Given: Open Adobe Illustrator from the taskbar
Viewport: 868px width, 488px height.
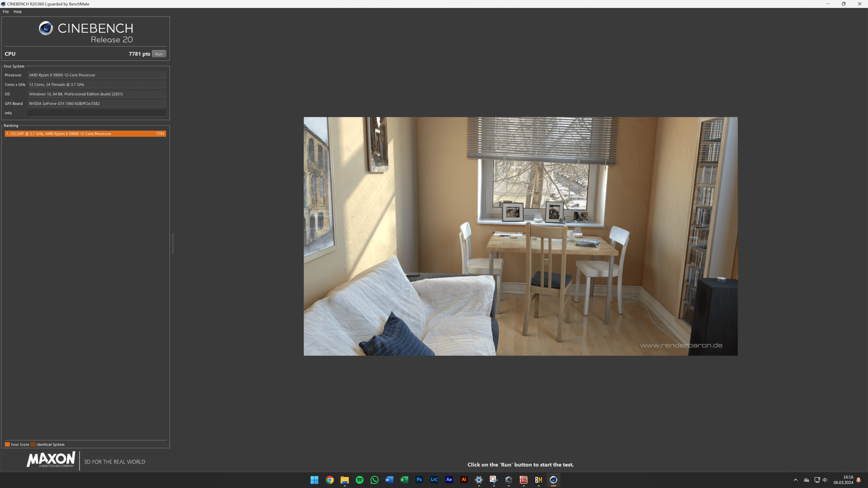Looking at the screenshot, I should click(x=464, y=480).
